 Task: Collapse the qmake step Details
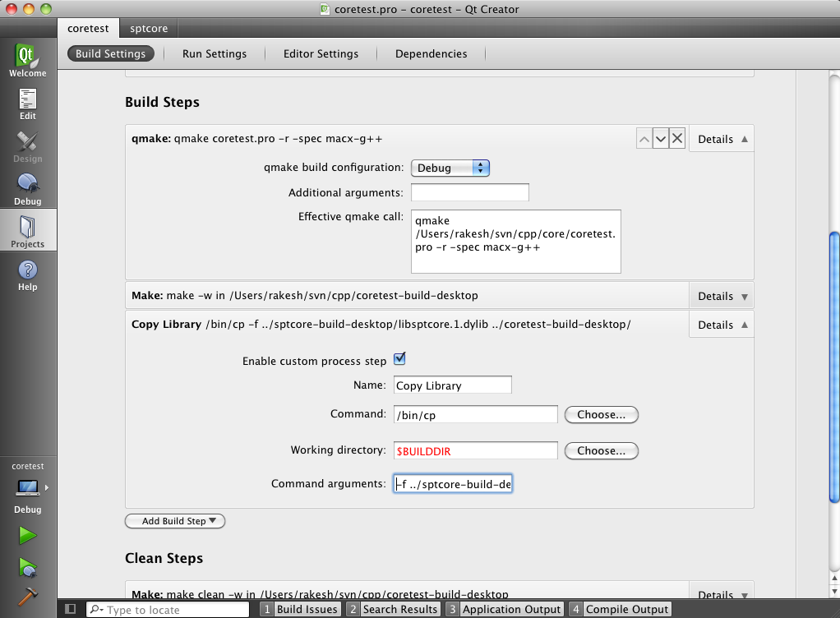coord(722,139)
